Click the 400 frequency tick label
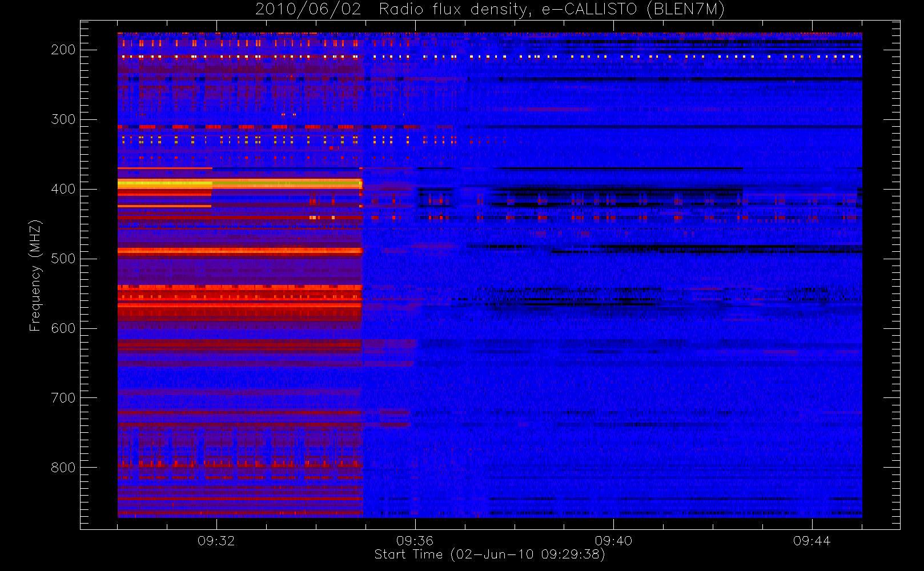This screenshot has width=924, height=571. tap(63, 189)
